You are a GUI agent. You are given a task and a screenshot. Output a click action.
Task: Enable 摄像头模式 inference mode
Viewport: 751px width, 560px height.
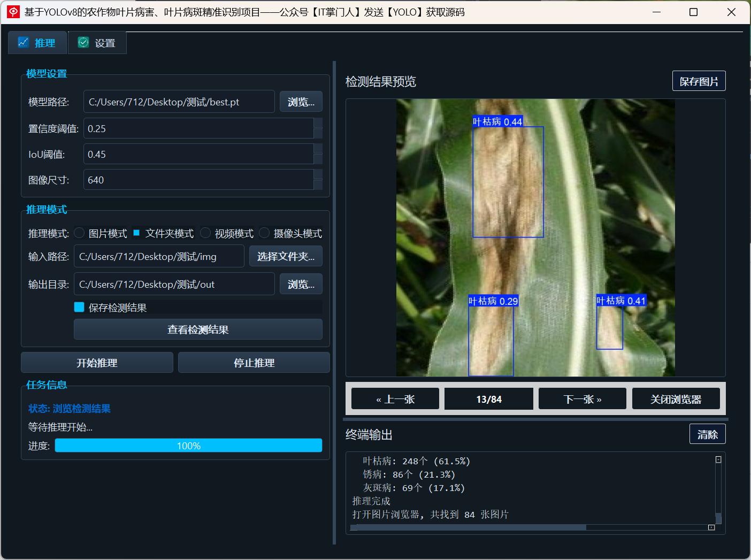[x=264, y=233]
